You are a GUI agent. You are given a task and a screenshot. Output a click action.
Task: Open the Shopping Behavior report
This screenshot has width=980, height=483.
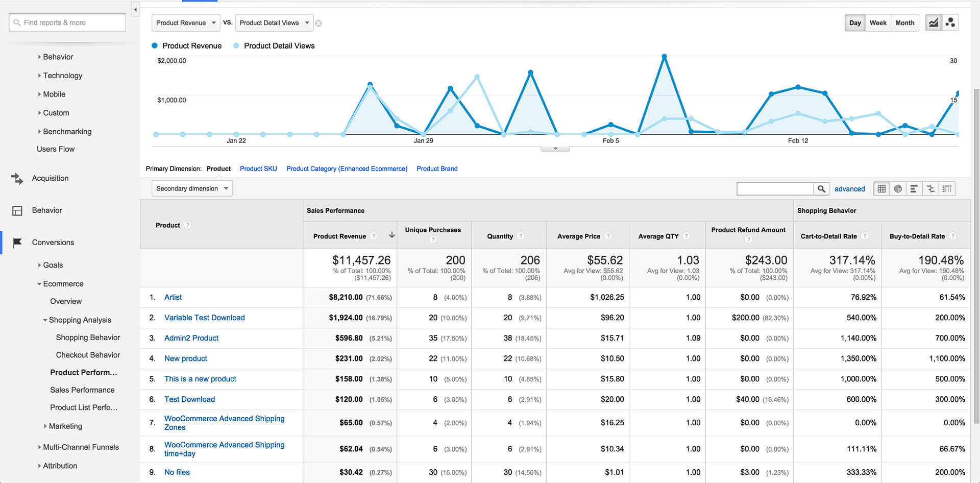tap(88, 337)
